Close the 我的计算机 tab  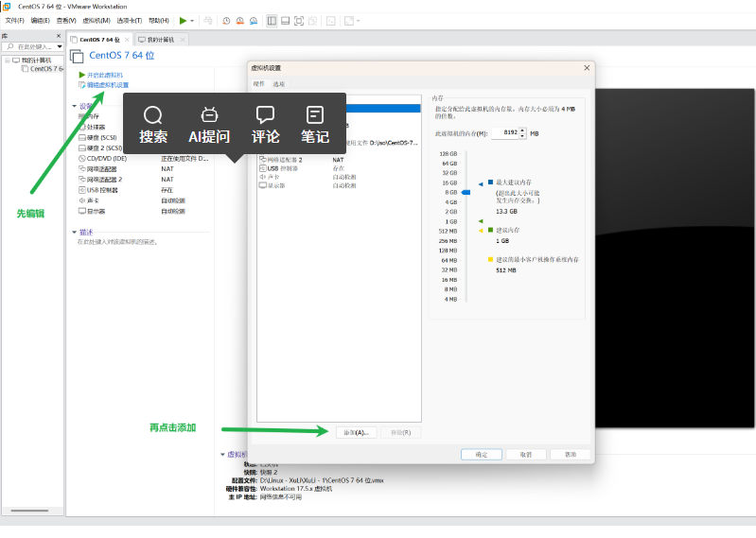click(x=183, y=40)
